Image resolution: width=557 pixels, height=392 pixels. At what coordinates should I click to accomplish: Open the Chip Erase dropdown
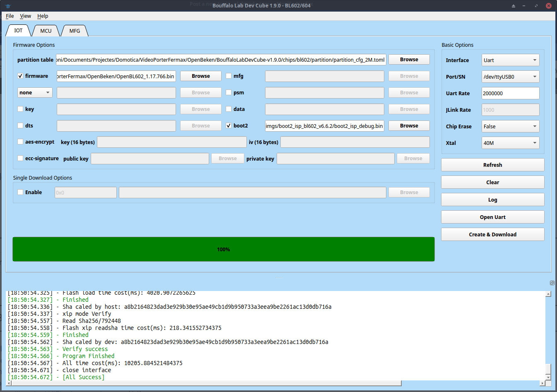click(510, 126)
